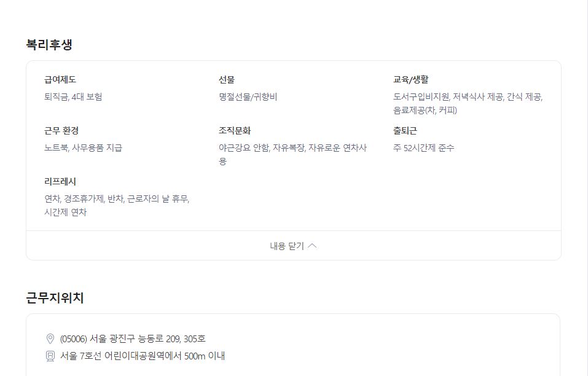Screen dimensions: 588x376
Task: Select the 근무지위치 section heading
Action: (55, 298)
